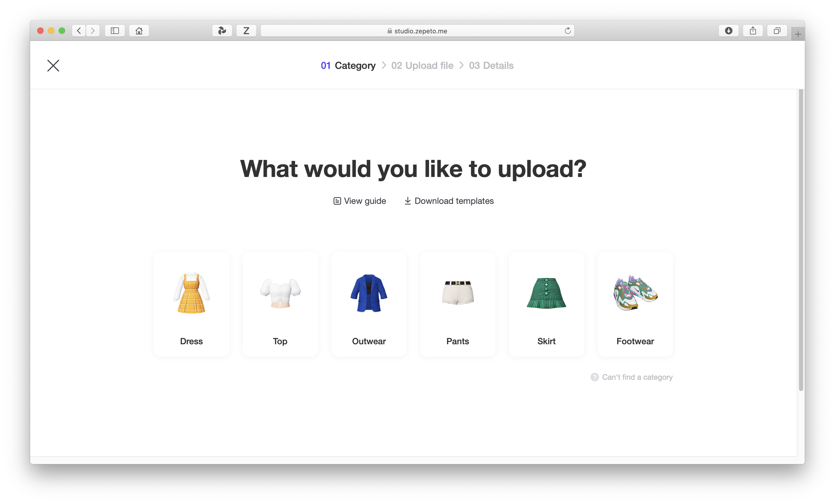Click the Upload file step indicator
Viewport: 835px width, 504px height.
(422, 65)
